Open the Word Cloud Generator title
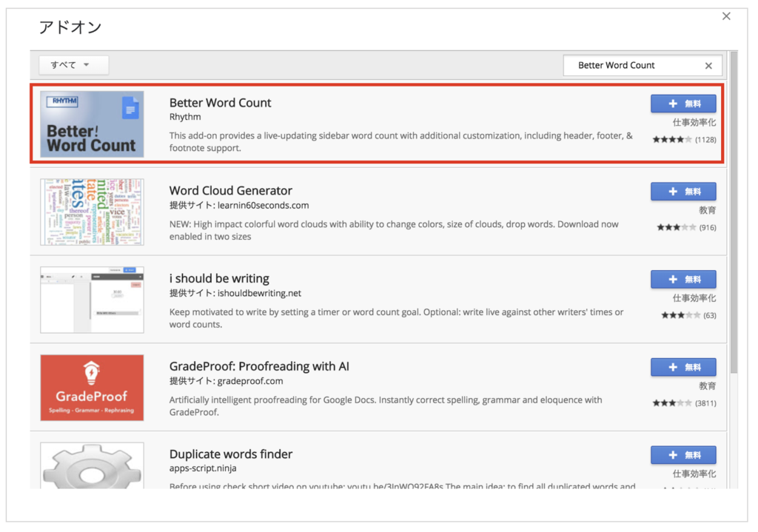 (x=231, y=191)
